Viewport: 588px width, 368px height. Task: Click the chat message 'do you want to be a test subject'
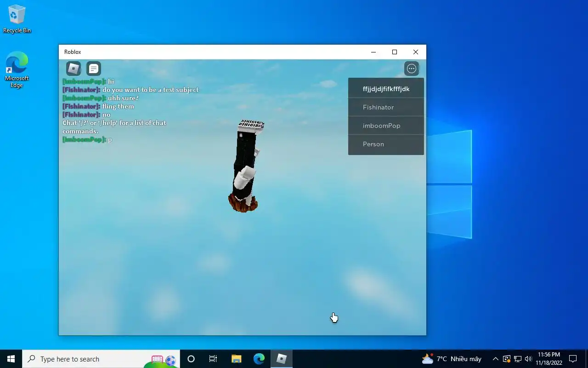tap(151, 90)
